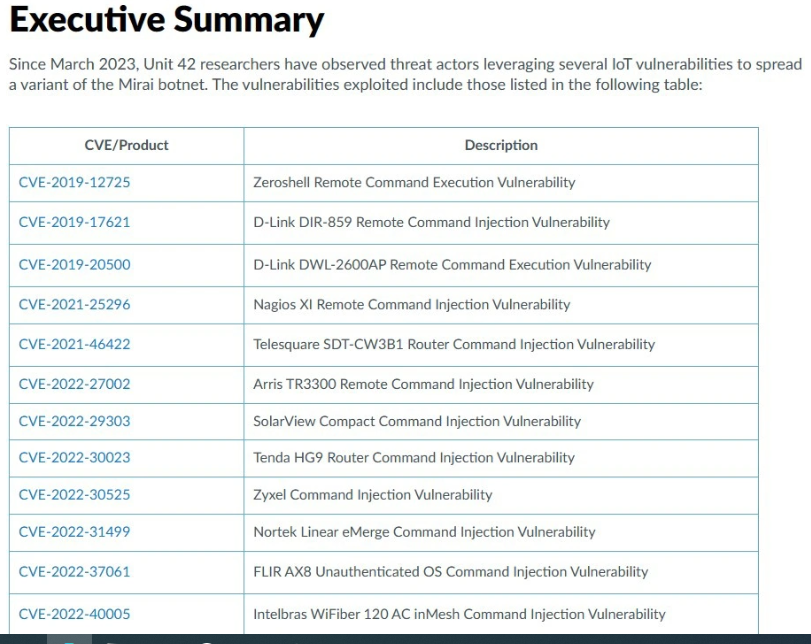Open the CVE-2022-30023 link

74,458
